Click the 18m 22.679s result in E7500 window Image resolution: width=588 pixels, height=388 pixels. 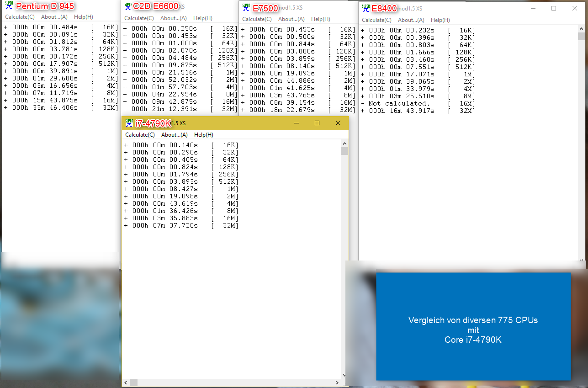tap(298, 110)
